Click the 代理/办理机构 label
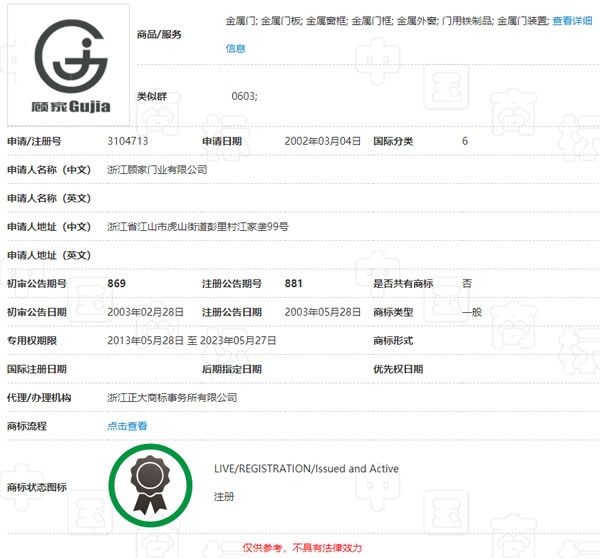Screen dimensions: 600x558 click(x=39, y=398)
